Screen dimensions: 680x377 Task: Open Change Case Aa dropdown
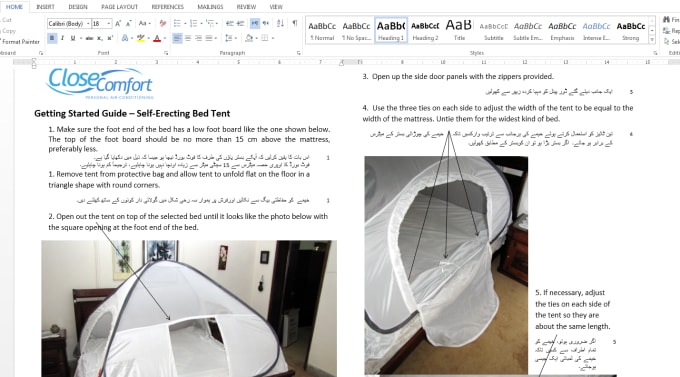coord(144,23)
